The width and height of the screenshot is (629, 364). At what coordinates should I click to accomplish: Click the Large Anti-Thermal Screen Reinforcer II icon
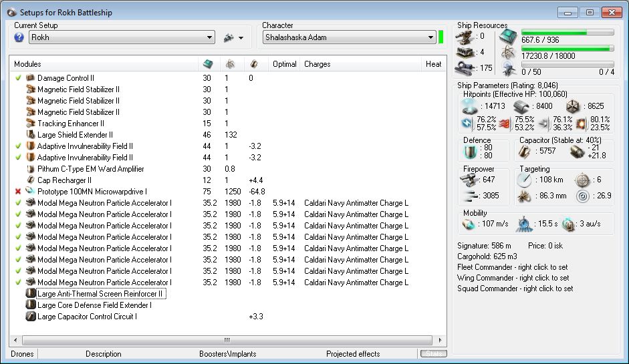(x=31, y=293)
